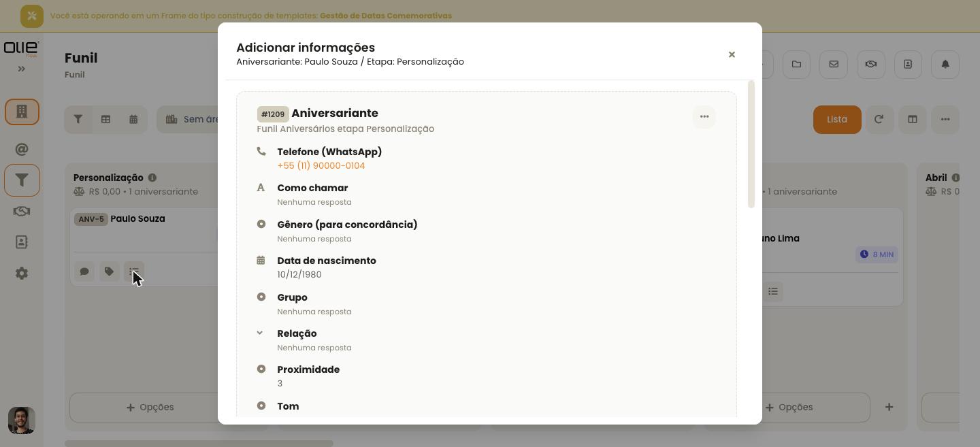Open the Aniversariante card options menu
The height and width of the screenshot is (447, 980).
pyautogui.click(x=704, y=116)
